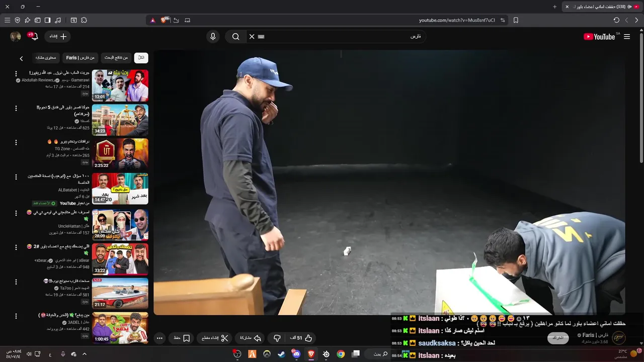Open options menu for the Ta7oo video
644x362 pixels.
[16, 282]
